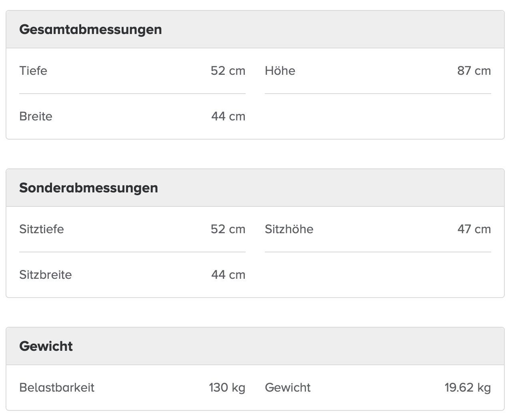Select the Sitzhöhe value 47 cm
Image resolution: width=512 pixels, height=420 pixels.
coord(474,229)
